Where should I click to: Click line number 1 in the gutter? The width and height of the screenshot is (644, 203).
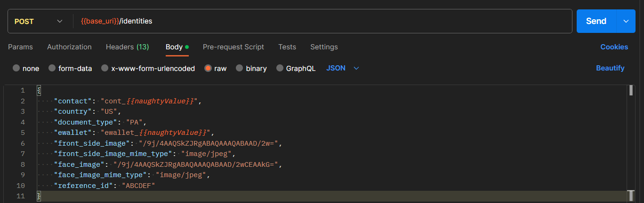23,90
